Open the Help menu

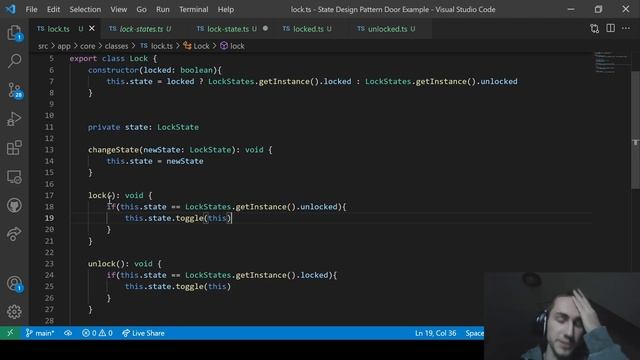point(226,9)
